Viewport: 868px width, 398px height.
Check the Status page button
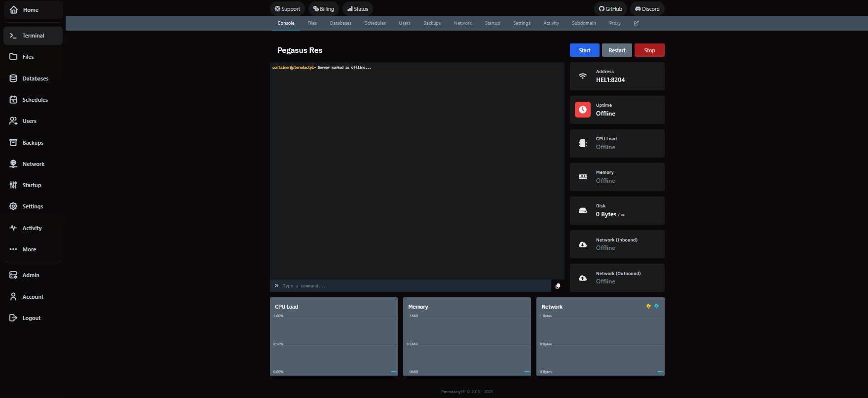358,9
